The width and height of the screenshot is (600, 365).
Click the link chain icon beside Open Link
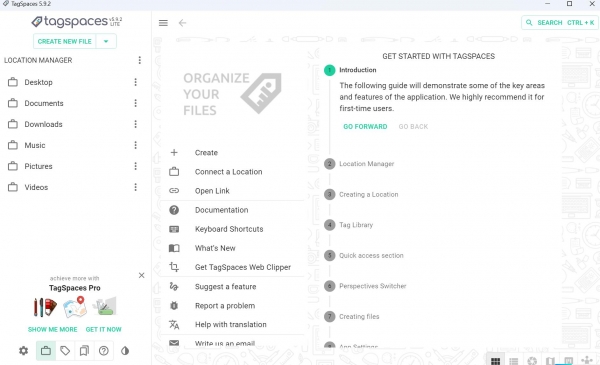[174, 191]
